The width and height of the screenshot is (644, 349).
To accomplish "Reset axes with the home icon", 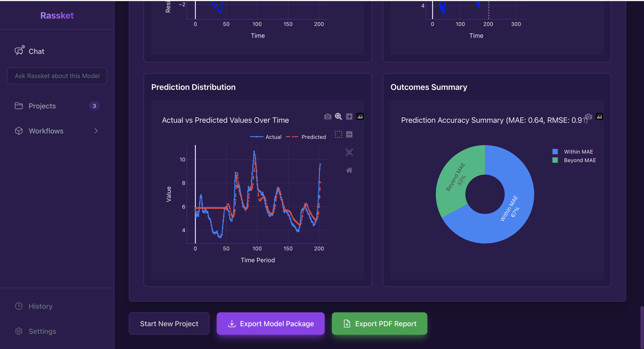I will point(349,170).
